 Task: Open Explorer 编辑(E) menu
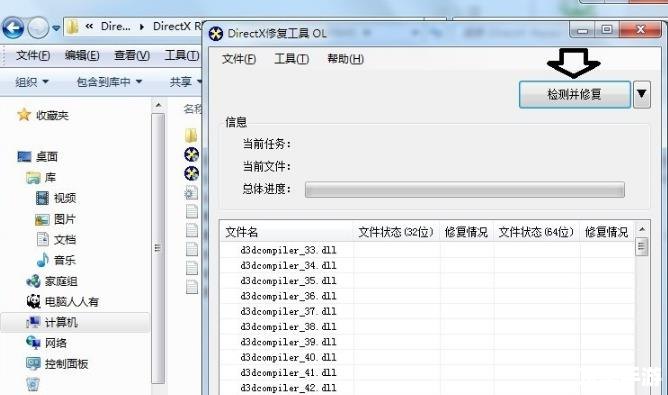click(x=82, y=55)
